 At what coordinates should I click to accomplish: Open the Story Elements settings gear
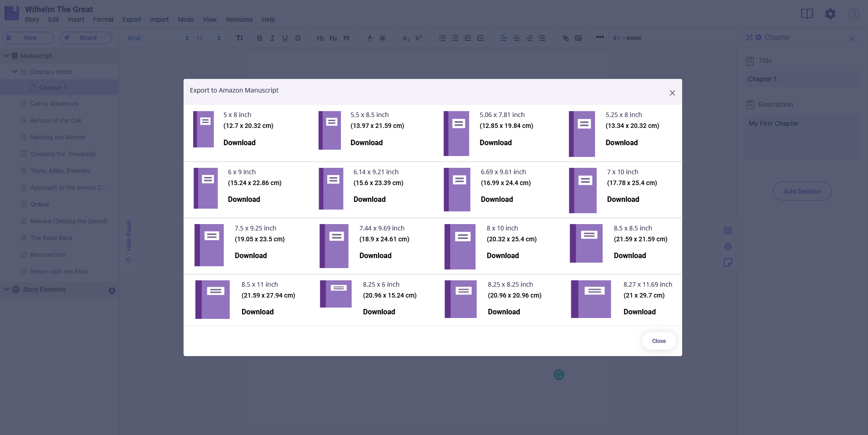112,290
